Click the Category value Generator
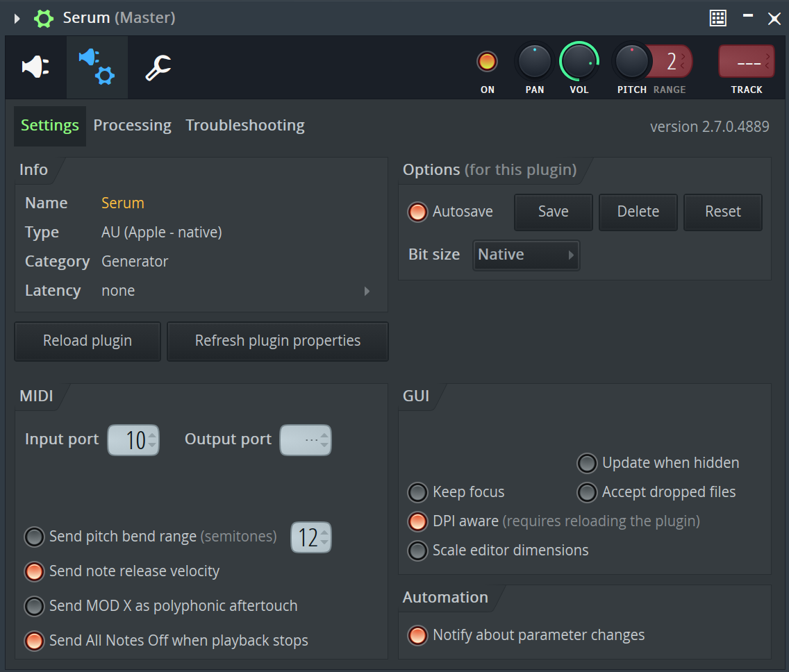The width and height of the screenshot is (789, 672). click(135, 262)
